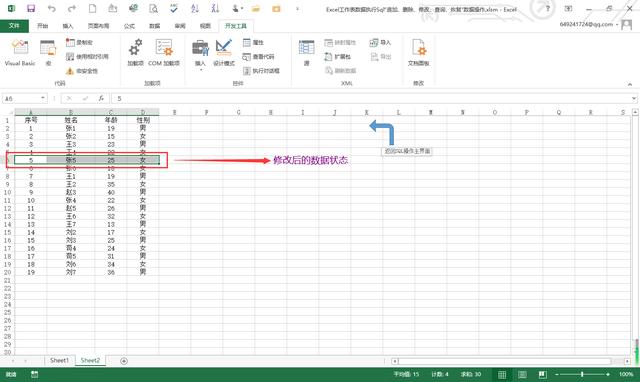Toggle Design Mode (设计模式)
This screenshot has height=382, width=640.
pyautogui.click(x=224, y=53)
